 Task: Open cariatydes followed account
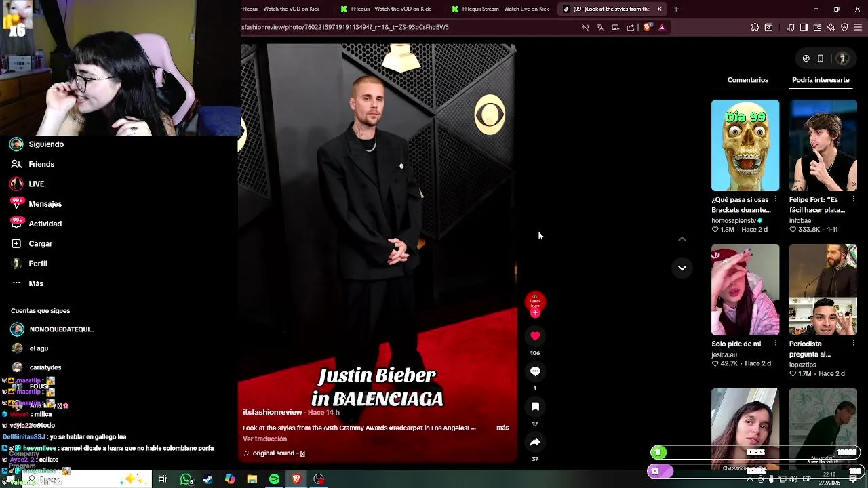coord(36,367)
